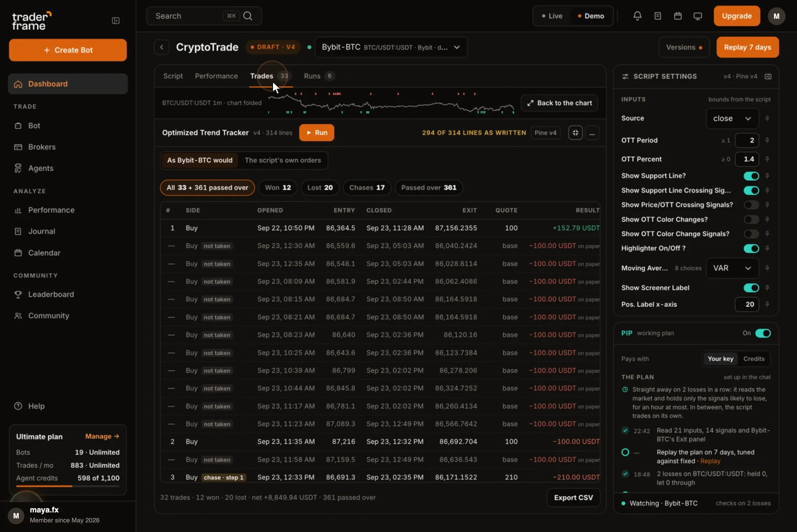Turn off the PIP working plan switch
This screenshot has width=797, height=532.
[x=763, y=333]
